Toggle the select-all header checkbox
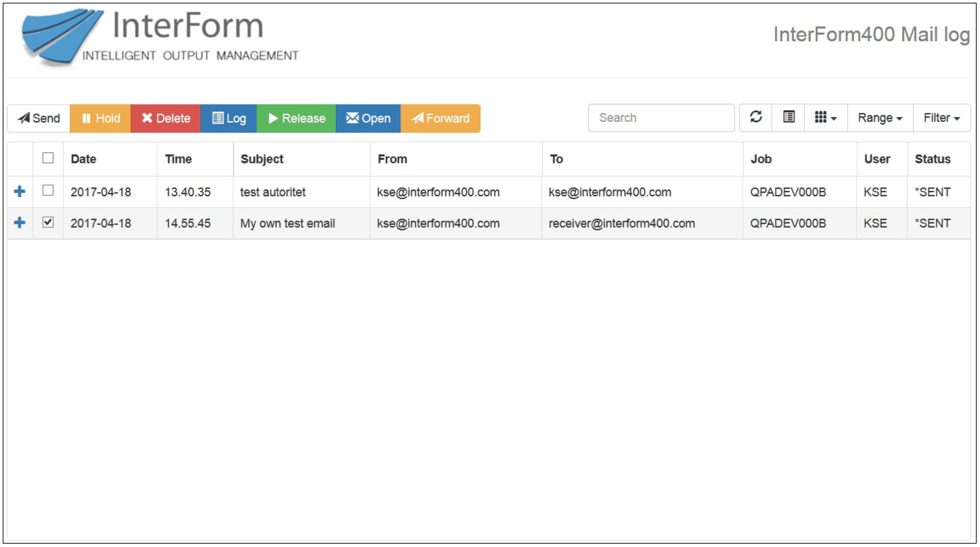The image size is (980, 547). 48,158
